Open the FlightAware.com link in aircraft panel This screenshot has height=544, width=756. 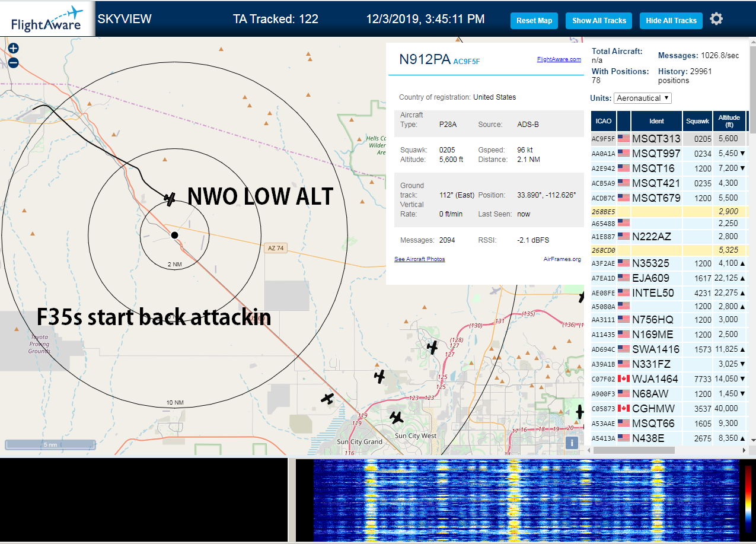(x=559, y=59)
